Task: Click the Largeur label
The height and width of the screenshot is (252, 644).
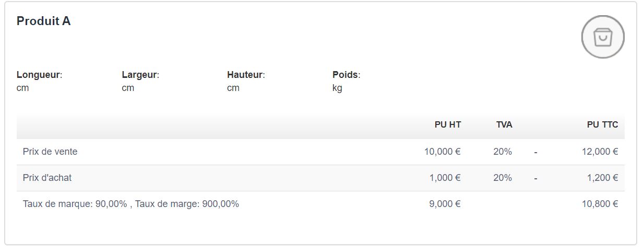Action: pyautogui.click(x=140, y=75)
